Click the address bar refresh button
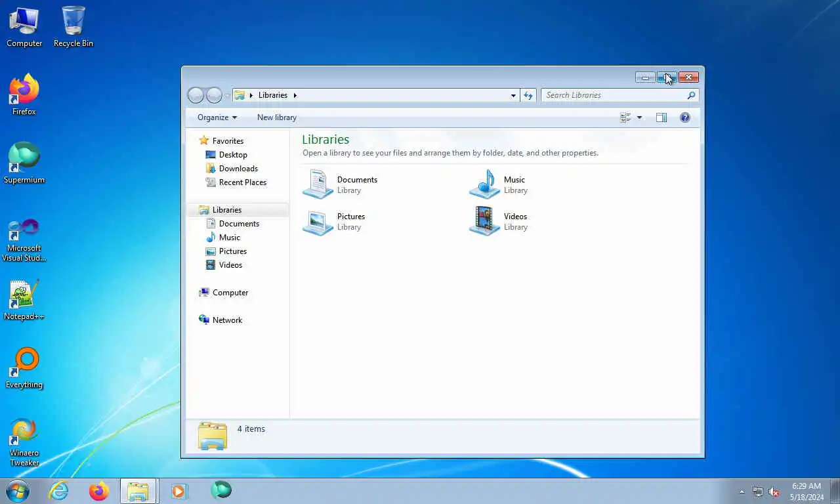This screenshot has width=840, height=504. (528, 95)
